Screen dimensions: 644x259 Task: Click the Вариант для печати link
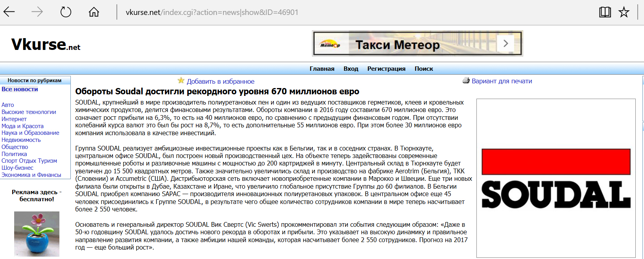502,81
